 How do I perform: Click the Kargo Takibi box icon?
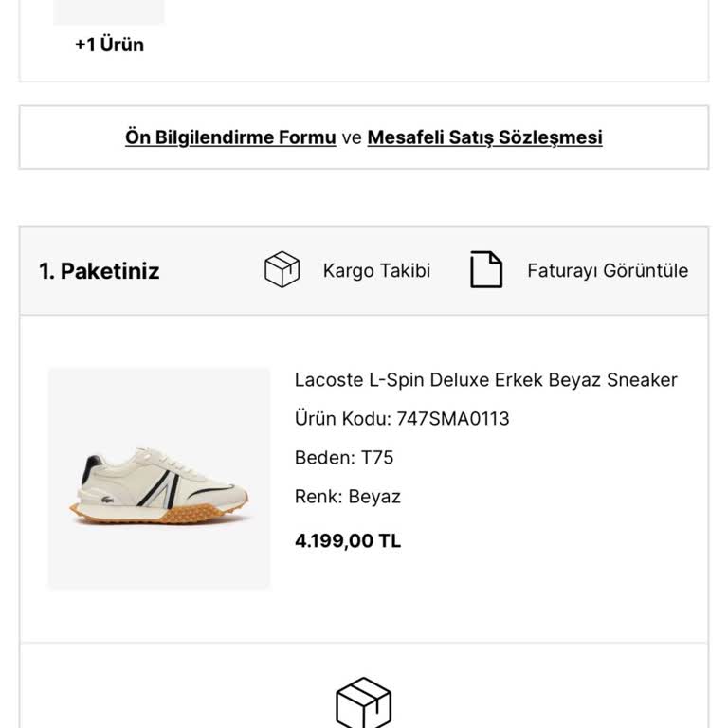[282, 270]
